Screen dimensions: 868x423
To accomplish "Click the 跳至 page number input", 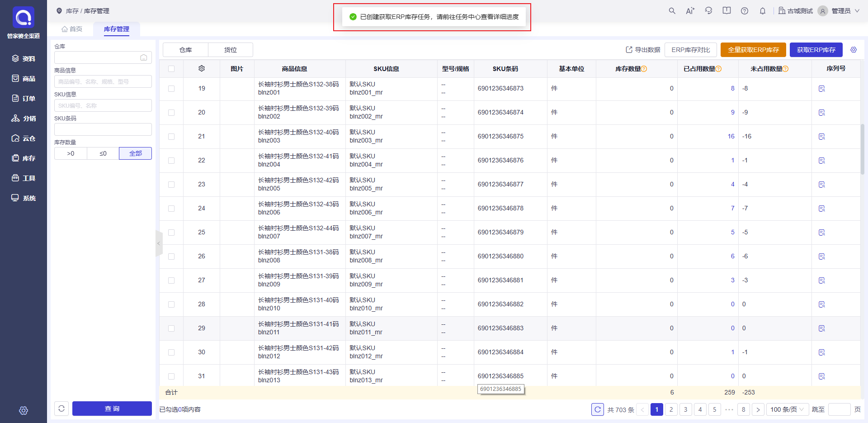I will [840, 409].
